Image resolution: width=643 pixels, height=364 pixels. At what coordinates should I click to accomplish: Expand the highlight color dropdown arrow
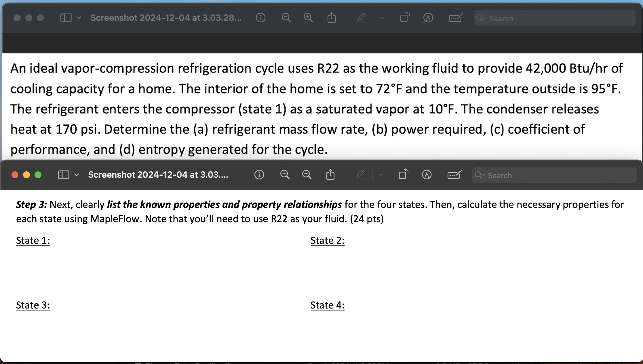(381, 18)
